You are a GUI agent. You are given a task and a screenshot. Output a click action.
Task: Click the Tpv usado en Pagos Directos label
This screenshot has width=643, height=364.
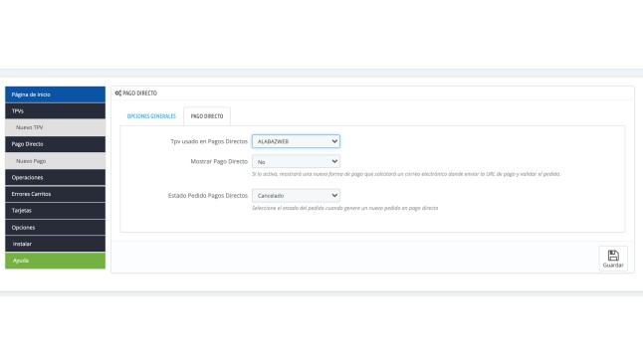click(209, 141)
